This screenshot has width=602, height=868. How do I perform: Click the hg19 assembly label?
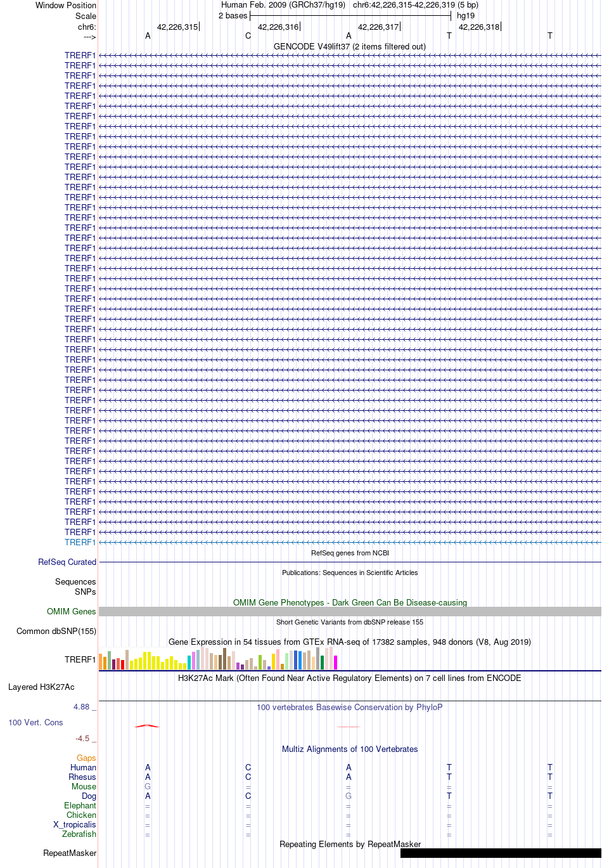point(466,16)
